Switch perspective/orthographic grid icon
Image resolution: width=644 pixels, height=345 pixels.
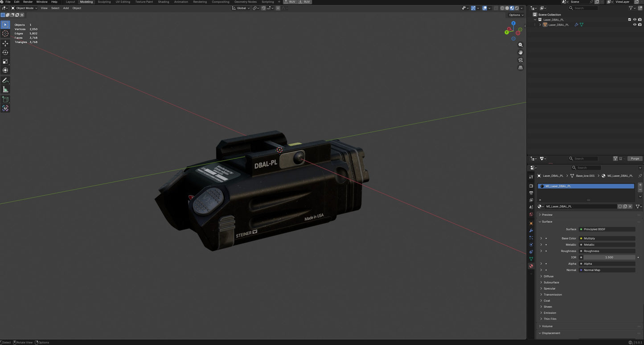pos(520,68)
